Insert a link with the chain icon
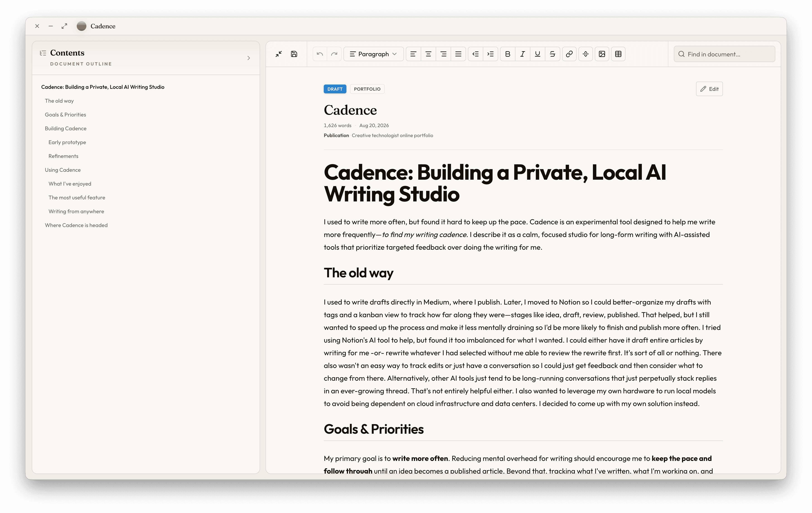This screenshot has width=812, height=513. (569, 54)
